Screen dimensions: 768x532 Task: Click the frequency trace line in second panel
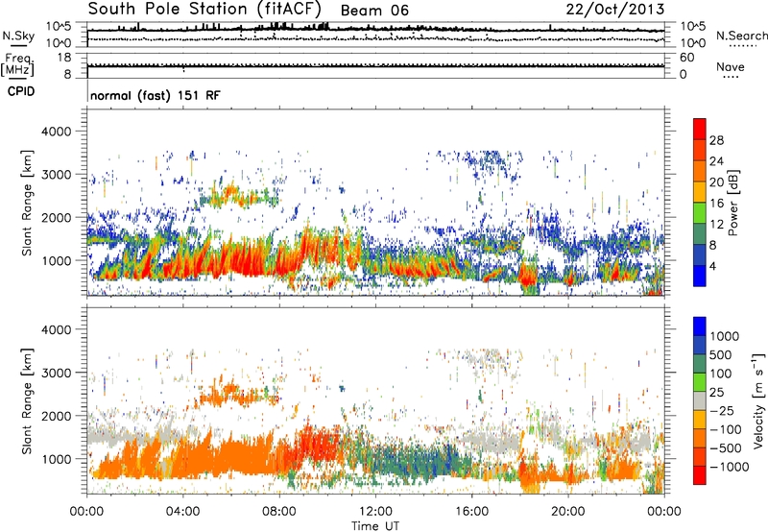[375, 66]
